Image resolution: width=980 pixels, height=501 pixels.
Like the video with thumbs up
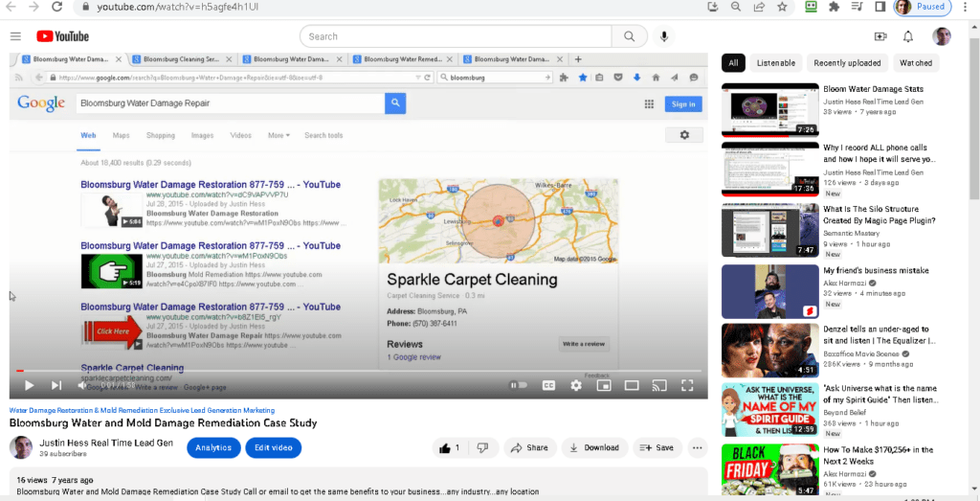coord(450,448)
